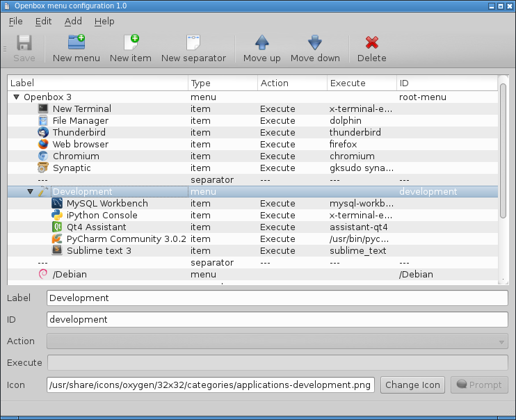
Task: Sort by the Label column header
Action: tap(98, 83)
